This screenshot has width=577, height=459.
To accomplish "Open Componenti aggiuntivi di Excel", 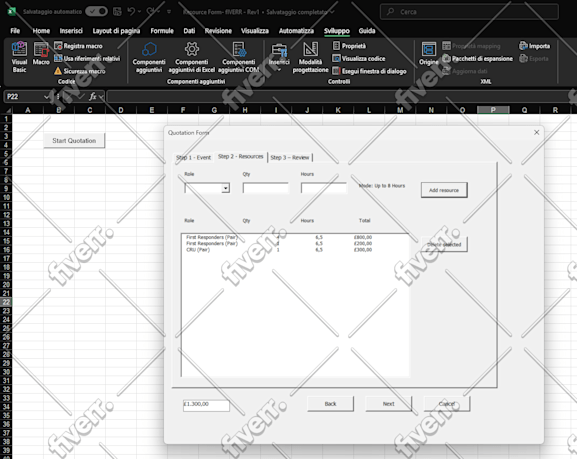I will point(192,57).
